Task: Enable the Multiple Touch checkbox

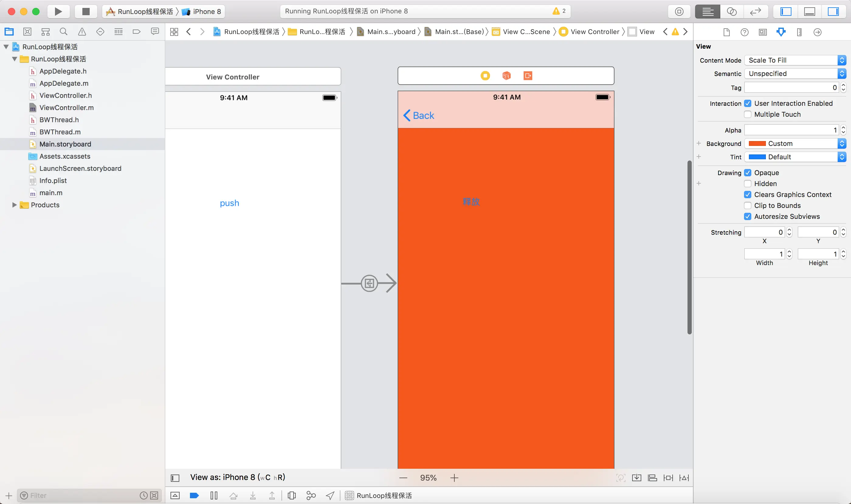Action: coord(747,115)
